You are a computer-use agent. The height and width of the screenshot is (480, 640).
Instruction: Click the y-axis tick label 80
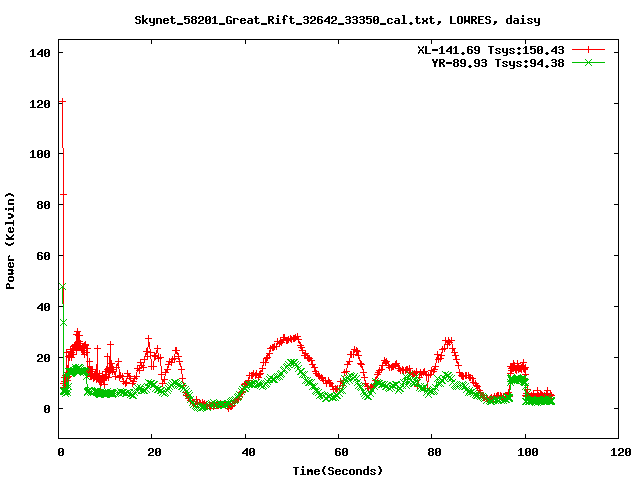coord(43,205)
